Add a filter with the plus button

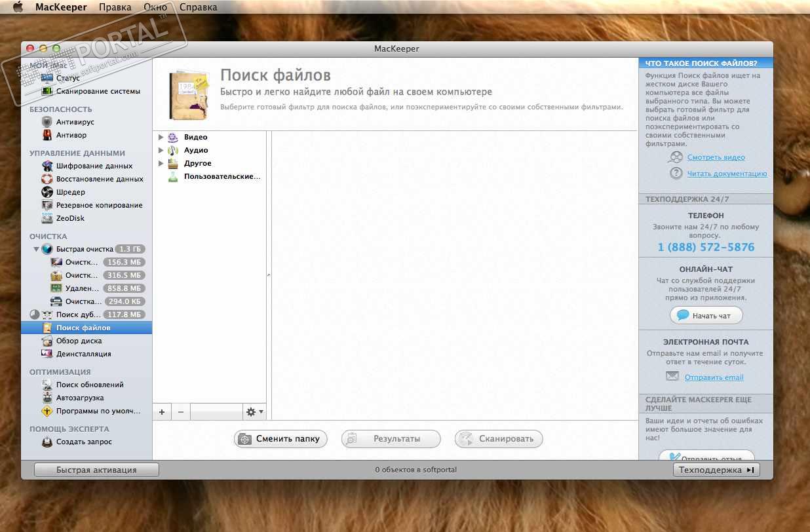click(x=162, y=412)
